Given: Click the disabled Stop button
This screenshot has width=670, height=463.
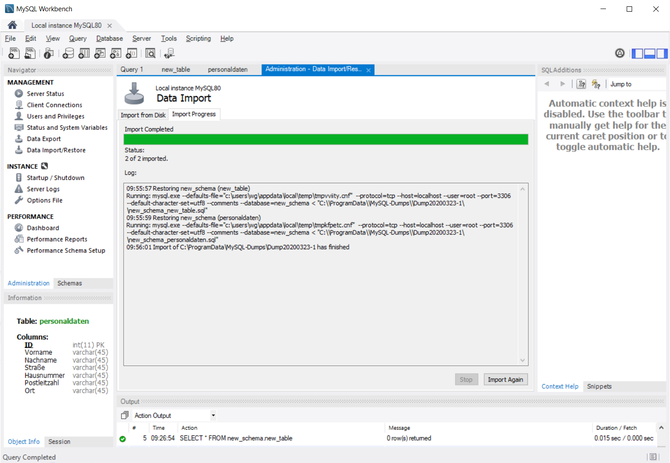Looking at the screenshot, I should pos(466,380).
